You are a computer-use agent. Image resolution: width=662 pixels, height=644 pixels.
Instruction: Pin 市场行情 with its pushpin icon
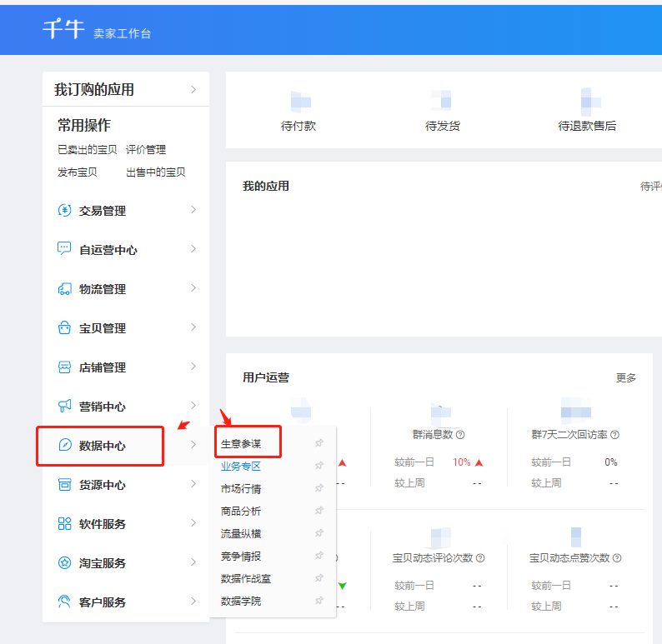[x=319, y=488]
